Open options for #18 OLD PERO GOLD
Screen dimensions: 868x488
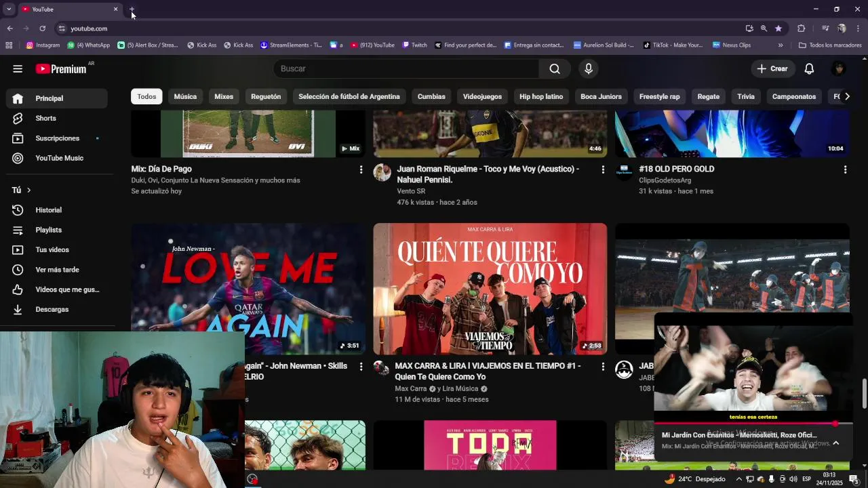pos(845,169)
